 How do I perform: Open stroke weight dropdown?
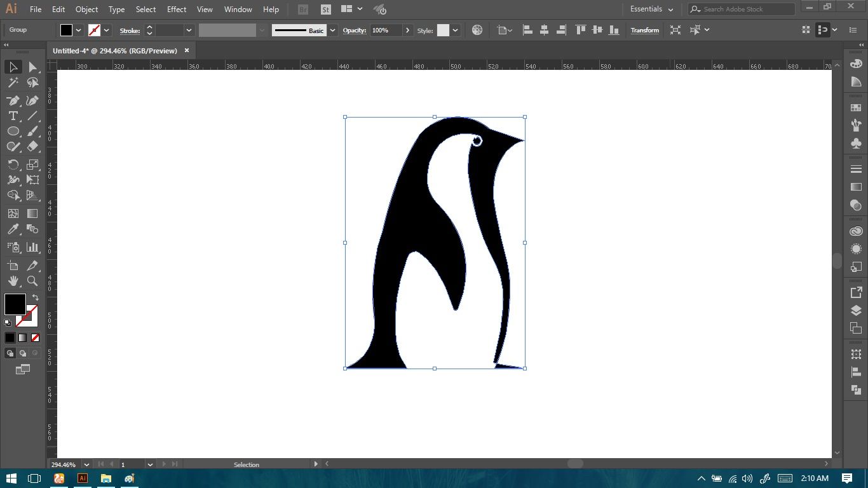tap(189, 30)
